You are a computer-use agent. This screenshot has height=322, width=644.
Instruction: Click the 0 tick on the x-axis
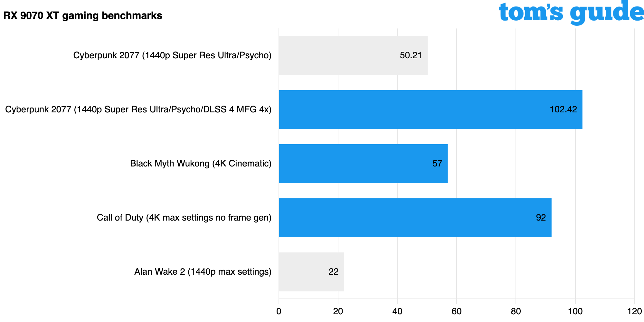tap(279, 311)
